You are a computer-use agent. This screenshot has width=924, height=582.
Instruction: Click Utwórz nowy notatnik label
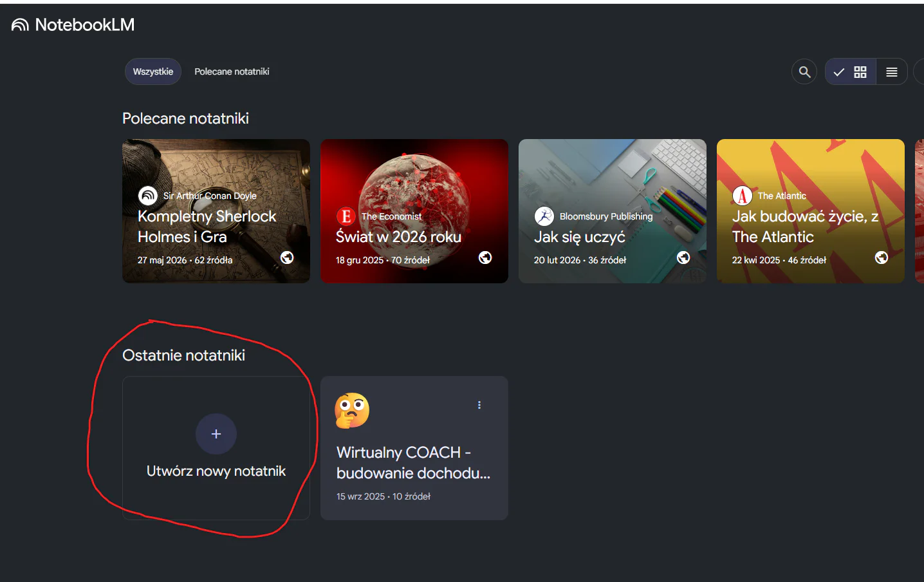[216, 471]
